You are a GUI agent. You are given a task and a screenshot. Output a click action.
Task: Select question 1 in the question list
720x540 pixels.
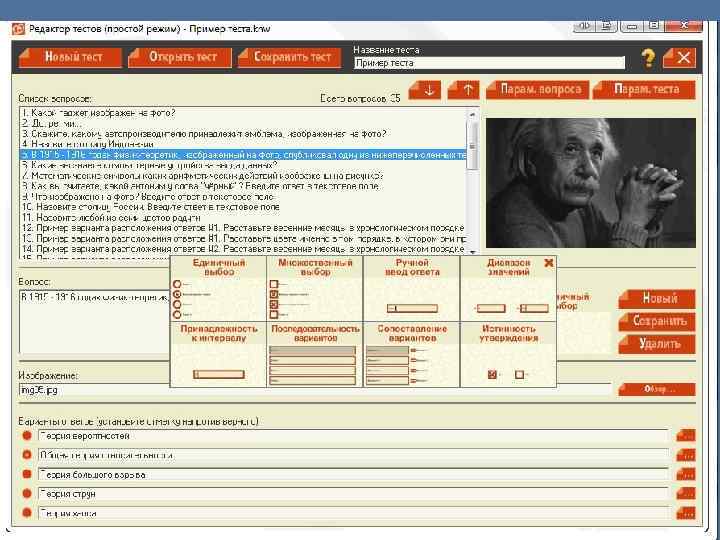click(243, 113)
